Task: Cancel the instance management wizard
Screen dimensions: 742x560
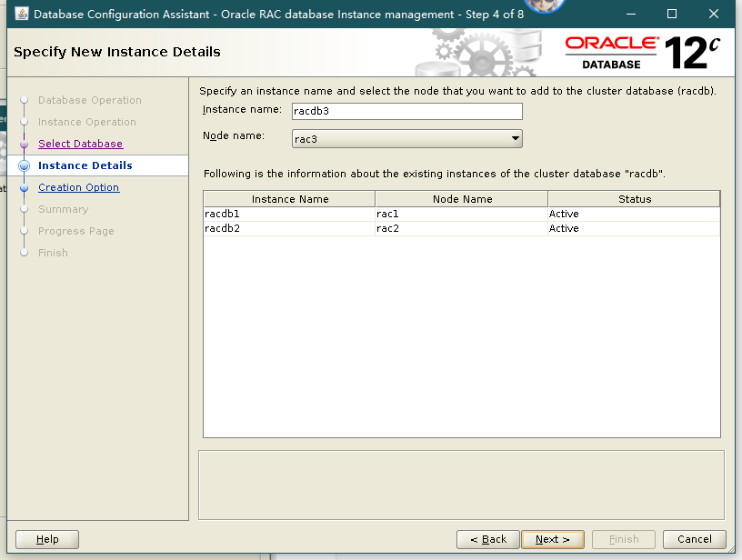Action: pyautogui.click(x=694, y=539)
